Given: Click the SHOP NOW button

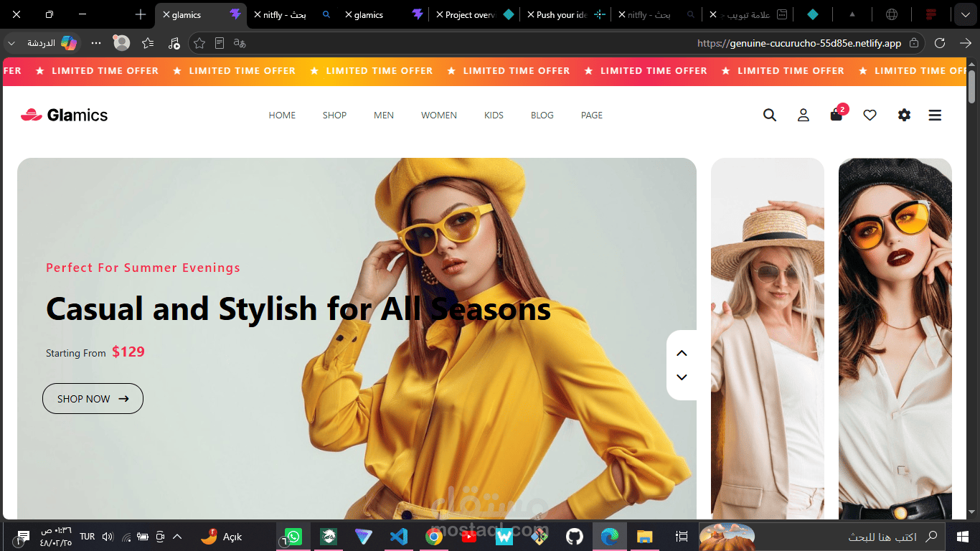Looking at the screenshot, I should (x=93, y=399).
